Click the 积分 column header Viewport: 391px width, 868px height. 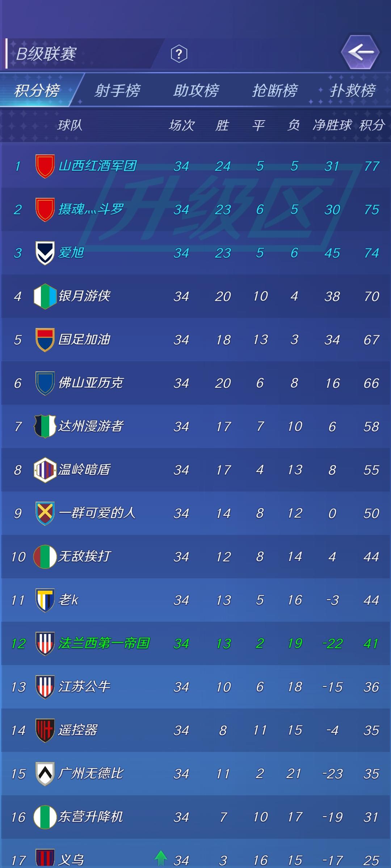point(372,125)
